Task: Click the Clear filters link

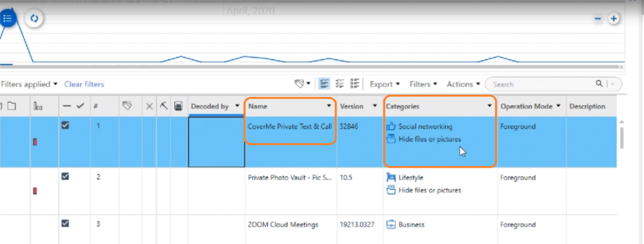Action: tap(84, 84)
